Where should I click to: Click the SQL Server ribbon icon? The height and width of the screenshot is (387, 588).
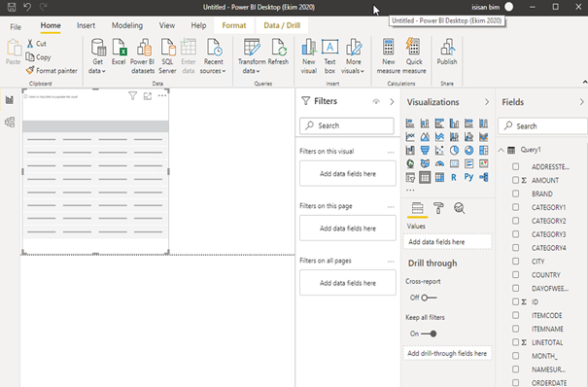[167, 56]
